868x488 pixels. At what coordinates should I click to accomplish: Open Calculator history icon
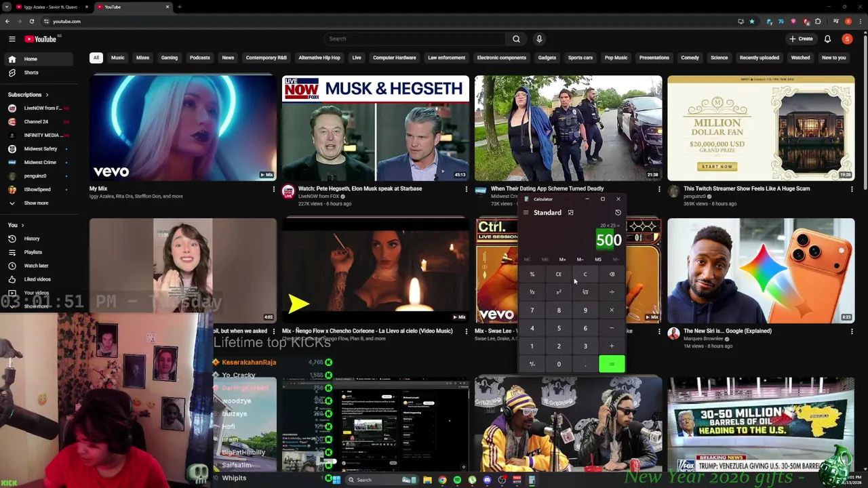point(618,213)
